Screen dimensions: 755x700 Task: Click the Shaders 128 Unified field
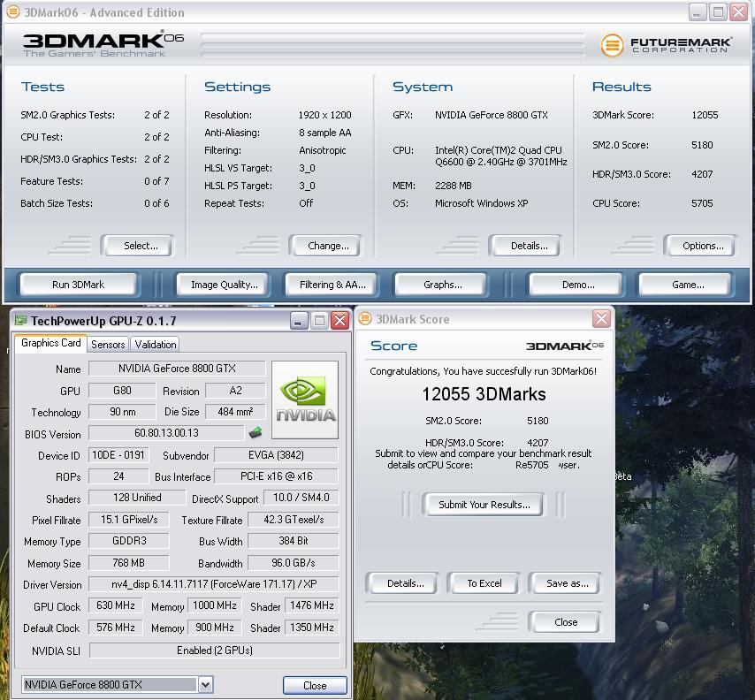137,498
